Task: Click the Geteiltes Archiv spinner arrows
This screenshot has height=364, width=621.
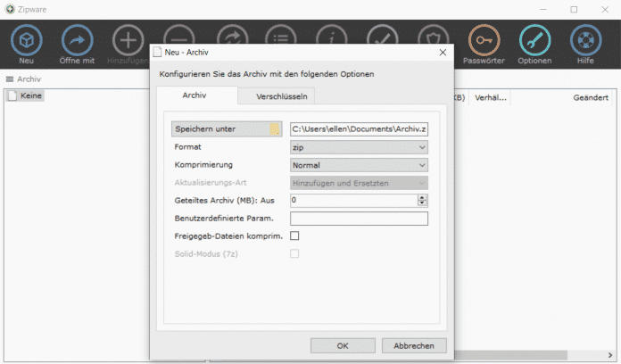Action: coord(422,200)
